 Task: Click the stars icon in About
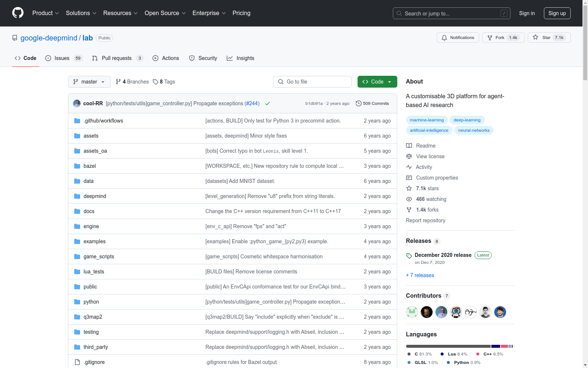(409, 188)
